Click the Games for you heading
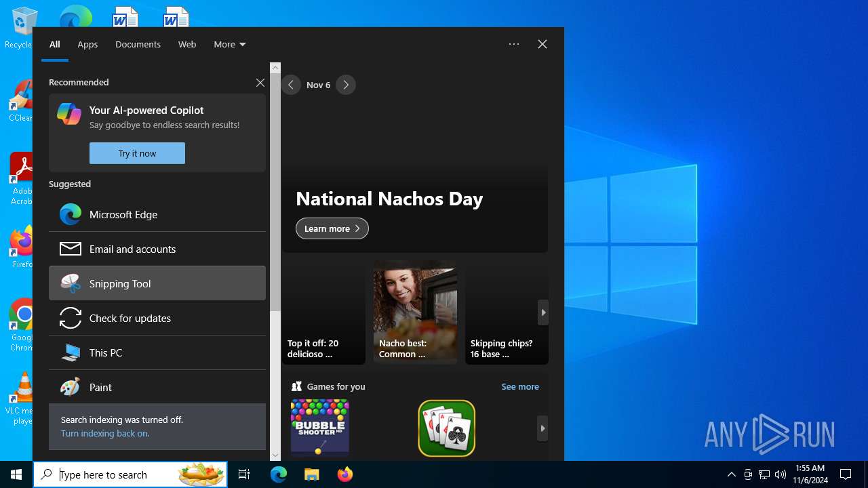The width and height of the screenshot is (868, 488). pyautogui.click(x=336, y=386)
